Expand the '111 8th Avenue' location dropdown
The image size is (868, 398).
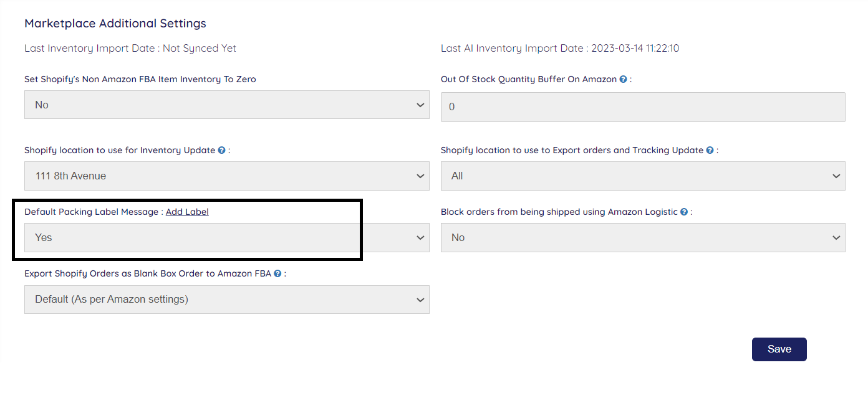226,176
